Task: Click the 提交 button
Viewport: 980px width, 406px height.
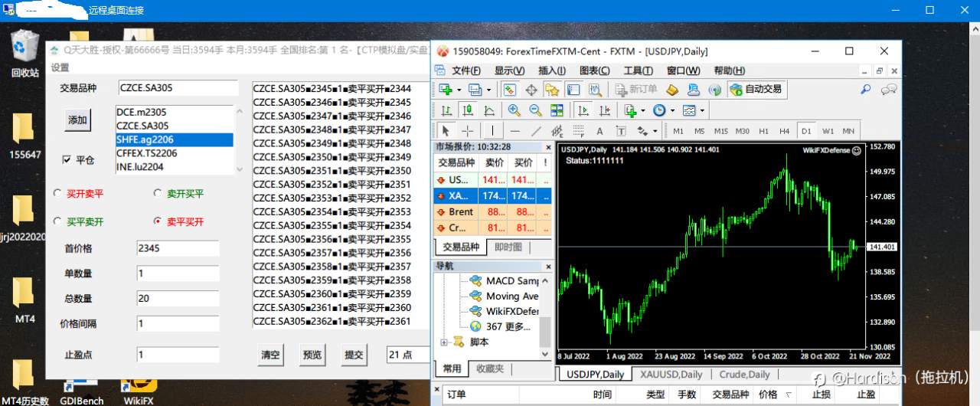Action: 354,355
